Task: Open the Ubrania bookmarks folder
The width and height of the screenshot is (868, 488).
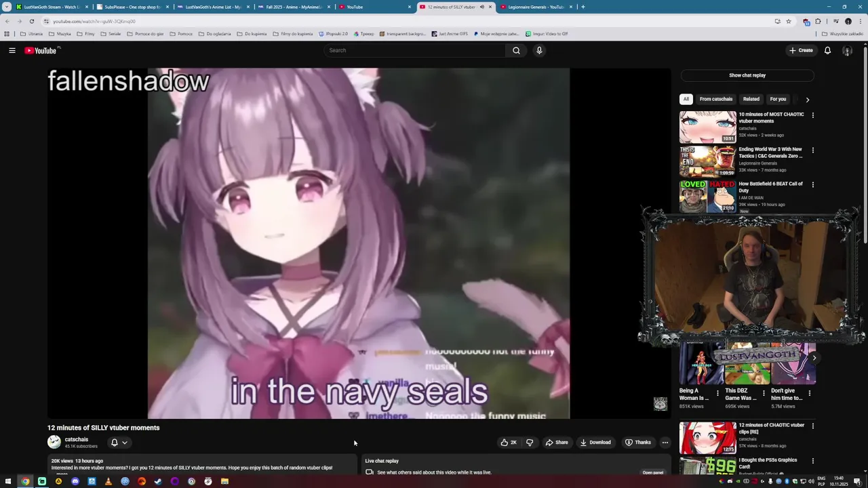Action: pos(32,33)
